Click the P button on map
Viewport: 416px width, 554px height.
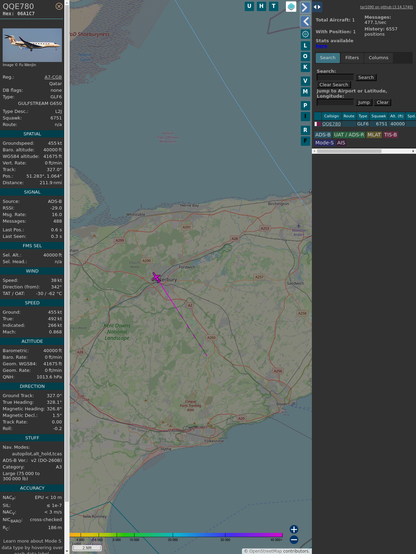pyautogui.click(x=305, y=105)
